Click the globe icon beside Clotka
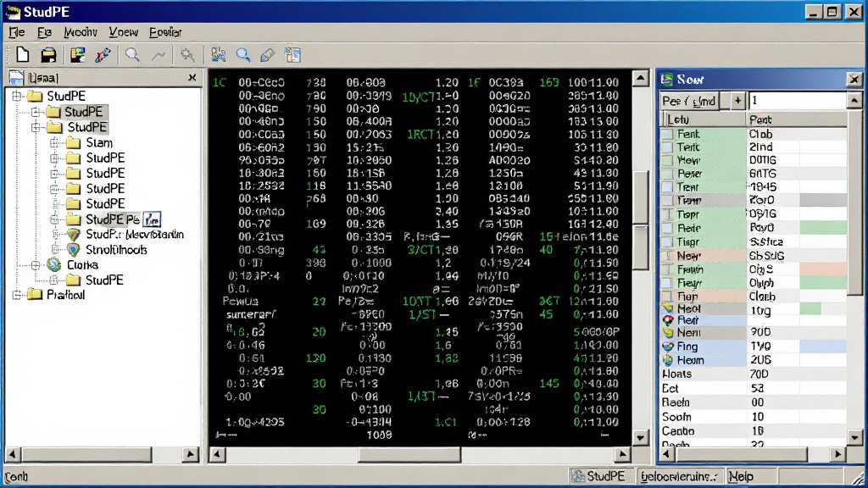The image size is (868, 488). [x=53, y=265]
